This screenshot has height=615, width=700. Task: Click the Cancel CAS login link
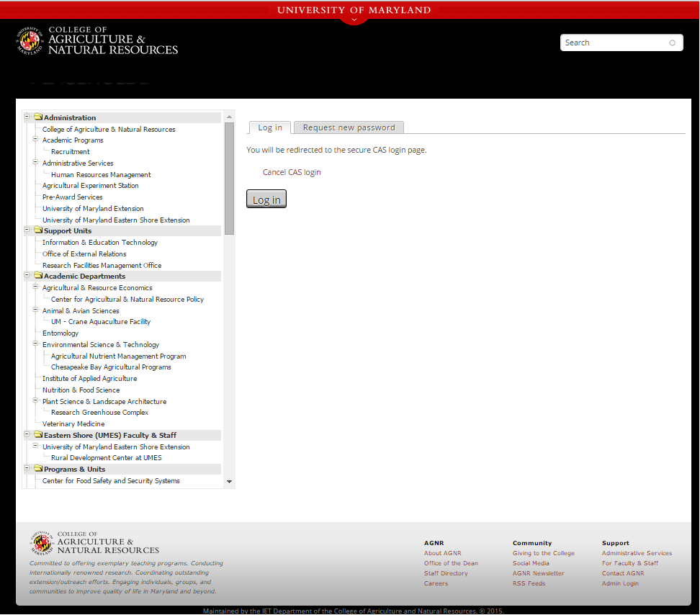point(292,172)
